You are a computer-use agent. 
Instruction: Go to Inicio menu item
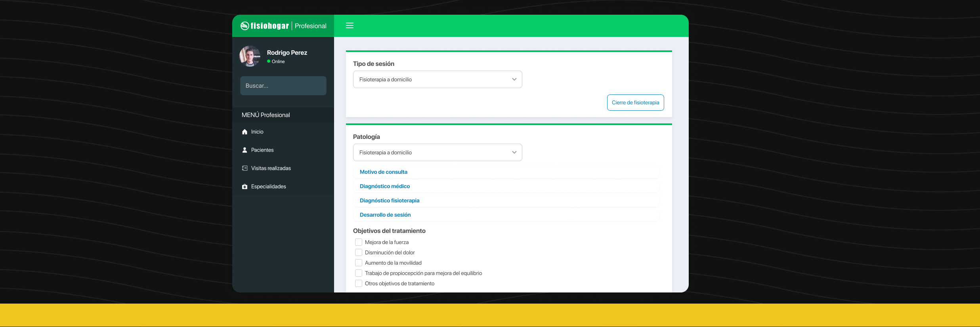283,132
